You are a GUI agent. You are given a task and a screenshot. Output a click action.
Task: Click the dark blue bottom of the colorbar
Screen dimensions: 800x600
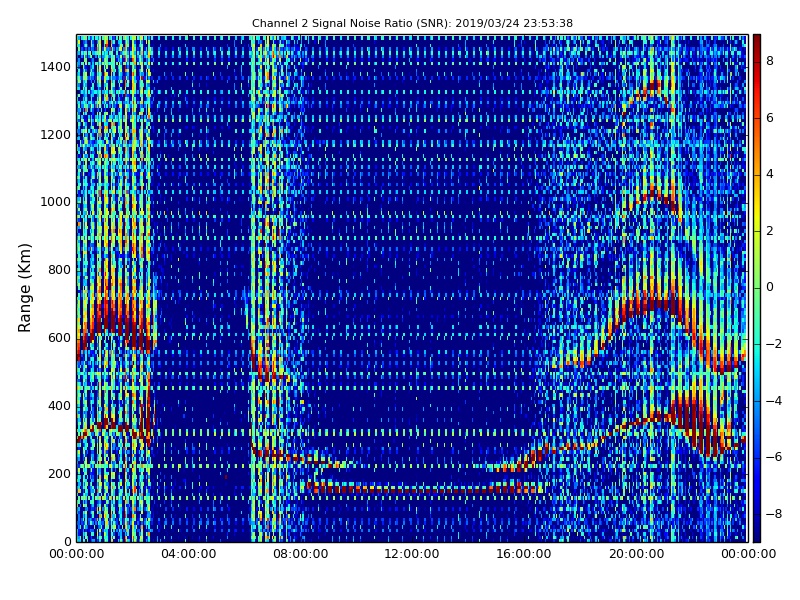757,535
